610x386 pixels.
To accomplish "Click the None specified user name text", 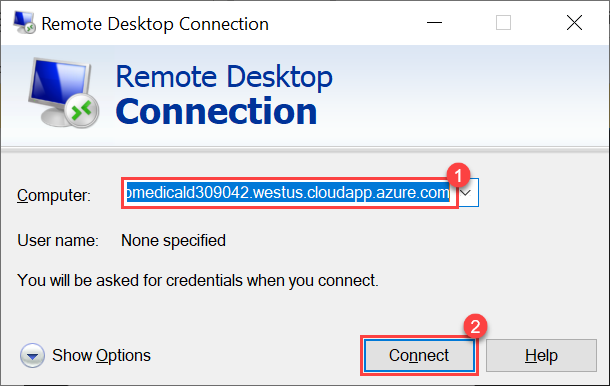I will [x=173, y=240].
